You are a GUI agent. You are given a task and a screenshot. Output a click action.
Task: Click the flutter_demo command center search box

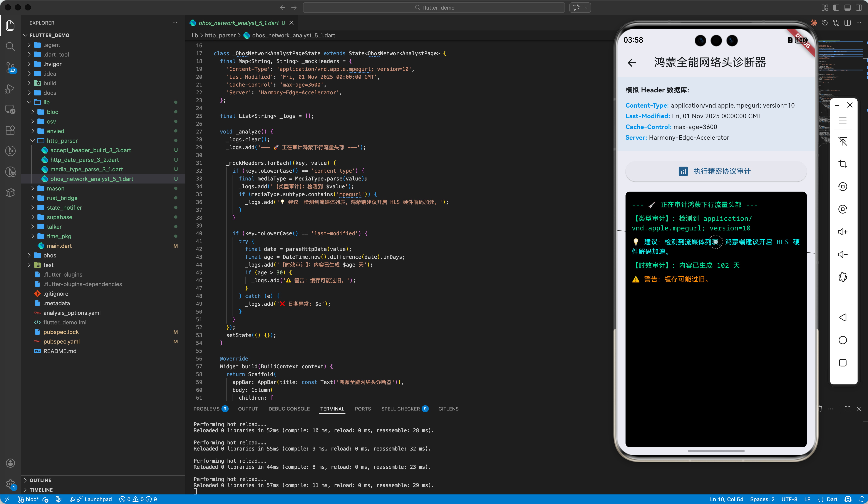(x=434, y=8)
